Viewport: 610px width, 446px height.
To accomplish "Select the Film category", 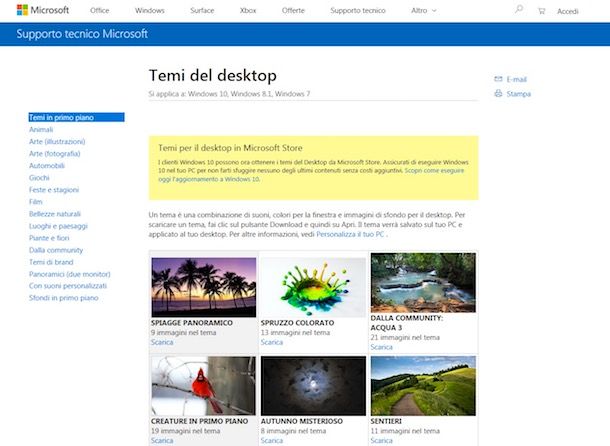I will [x=36, y=202].
